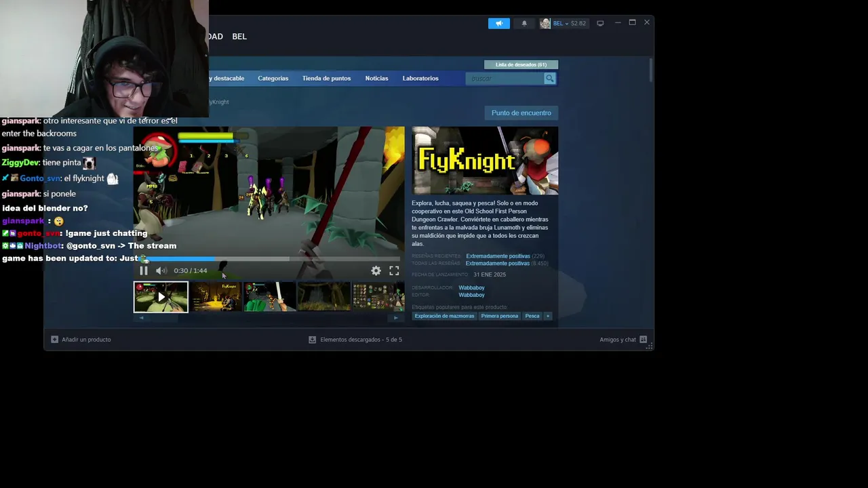Open the Laboratorios tab
This screenshot has height=488, width=868.
tap(420, 79)
